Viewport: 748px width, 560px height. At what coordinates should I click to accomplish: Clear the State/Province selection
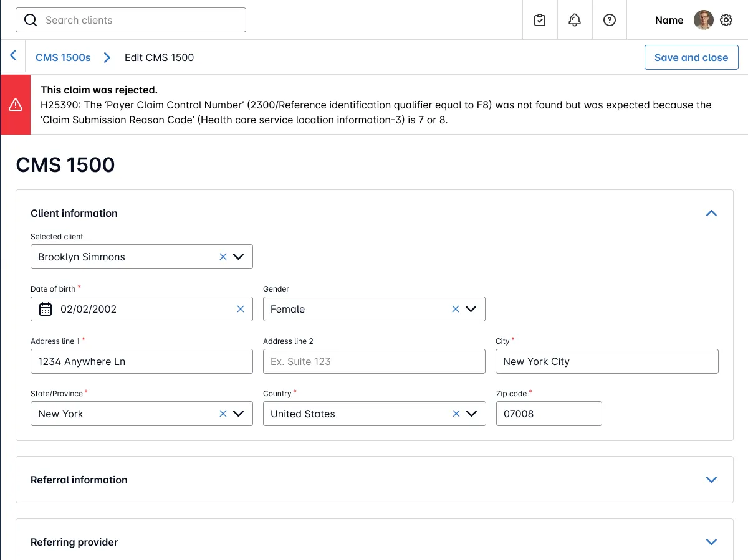coord(223,414)
